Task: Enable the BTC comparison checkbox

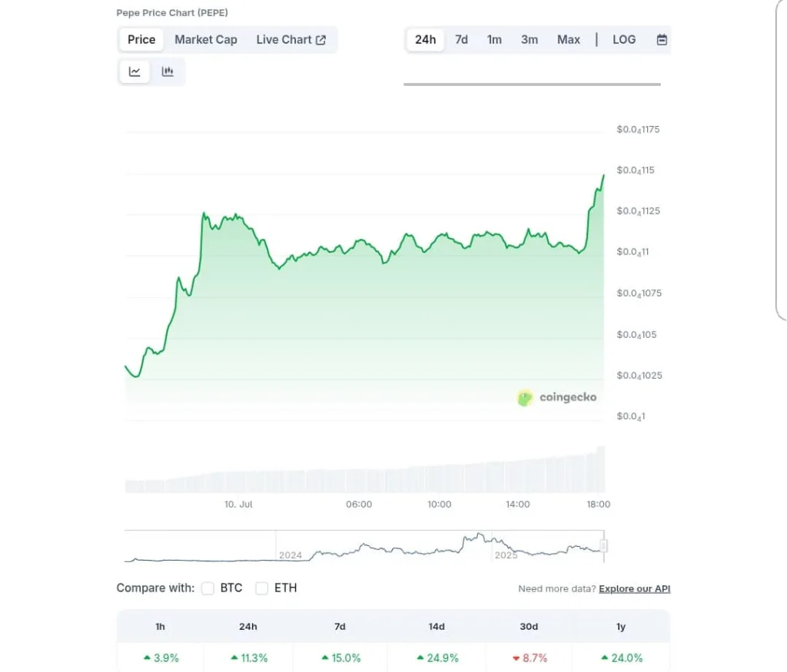Action: click(208, 588)
